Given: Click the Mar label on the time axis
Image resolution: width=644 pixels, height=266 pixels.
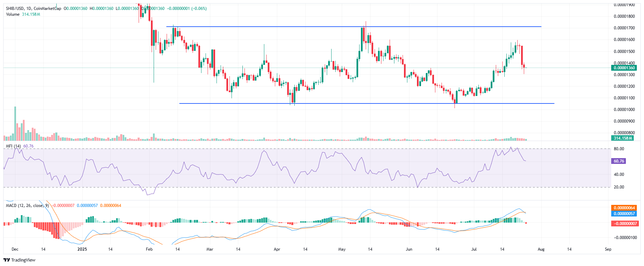Looking at the screenshot, I should 210,249.
